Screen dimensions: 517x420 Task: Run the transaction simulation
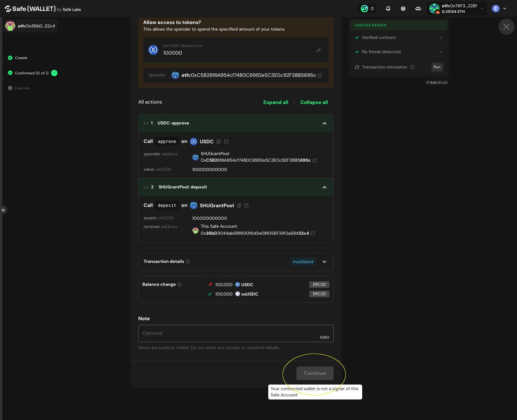tap(437, 67)
